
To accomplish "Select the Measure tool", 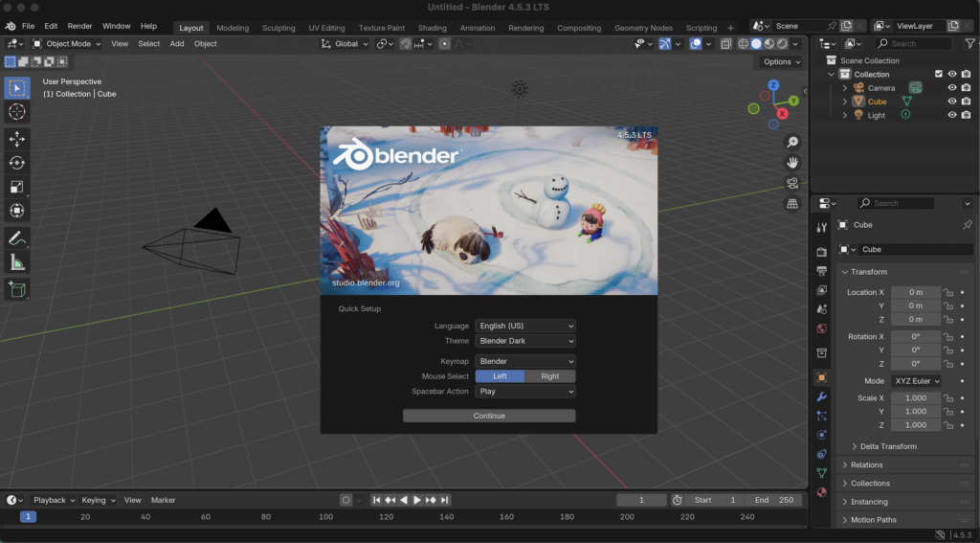I will click(x=17, y=262).
